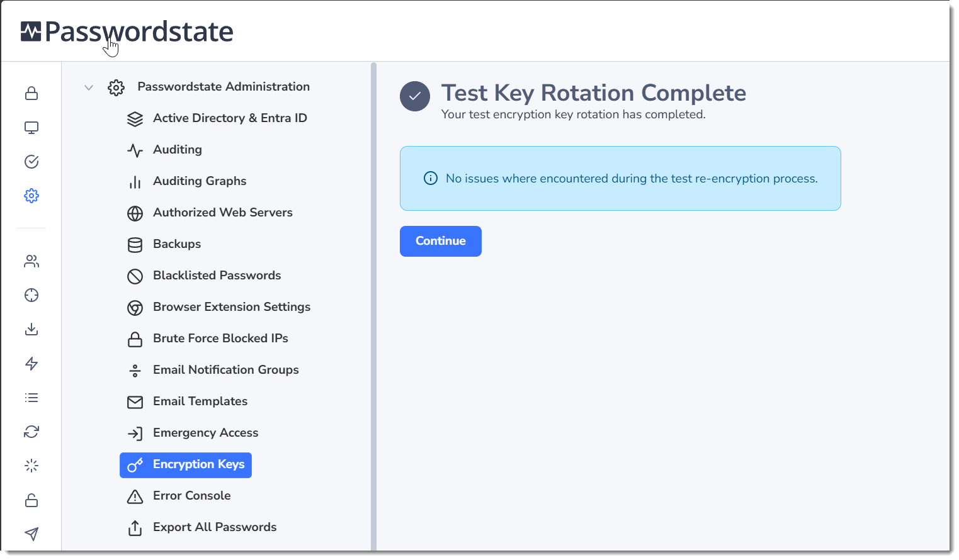This screenshot has height=560, width=959.
Task: Click the envelope icon for Email Templates
Action: pos(135,402)
